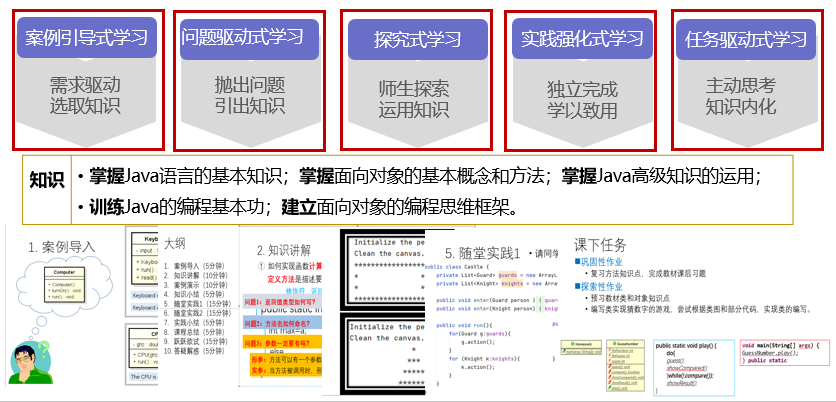The height and width of the screenshot is (402, 836).
Task: Click the 课下任务 heading
Action: click(x=600, y=245)
